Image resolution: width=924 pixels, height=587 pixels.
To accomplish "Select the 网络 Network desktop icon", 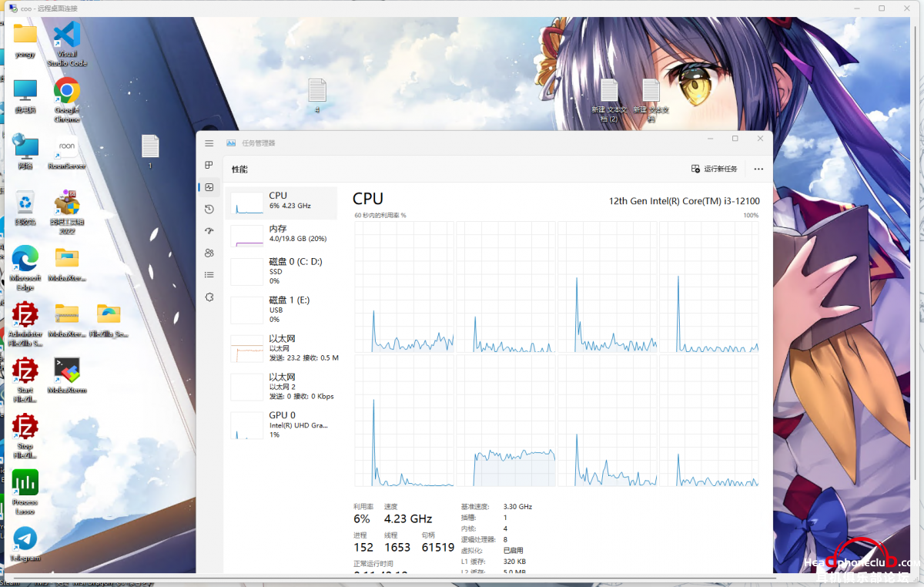I will (x=25, y=152).
